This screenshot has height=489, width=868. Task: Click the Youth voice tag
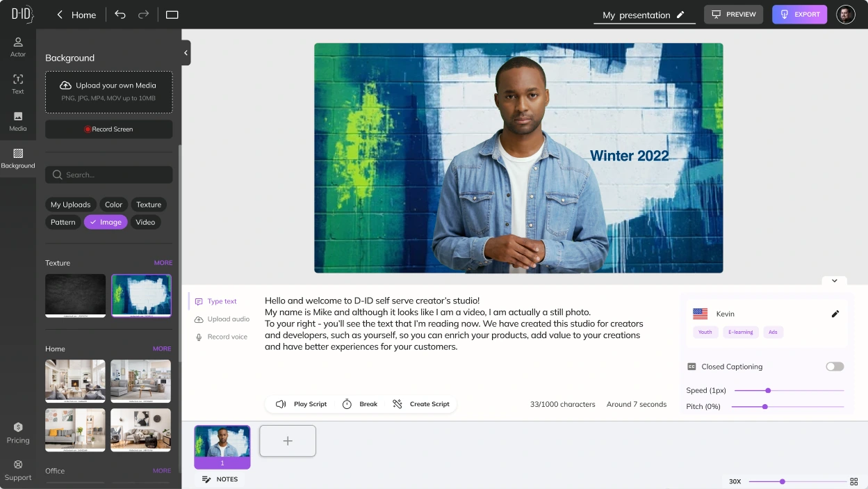point(705,332)
